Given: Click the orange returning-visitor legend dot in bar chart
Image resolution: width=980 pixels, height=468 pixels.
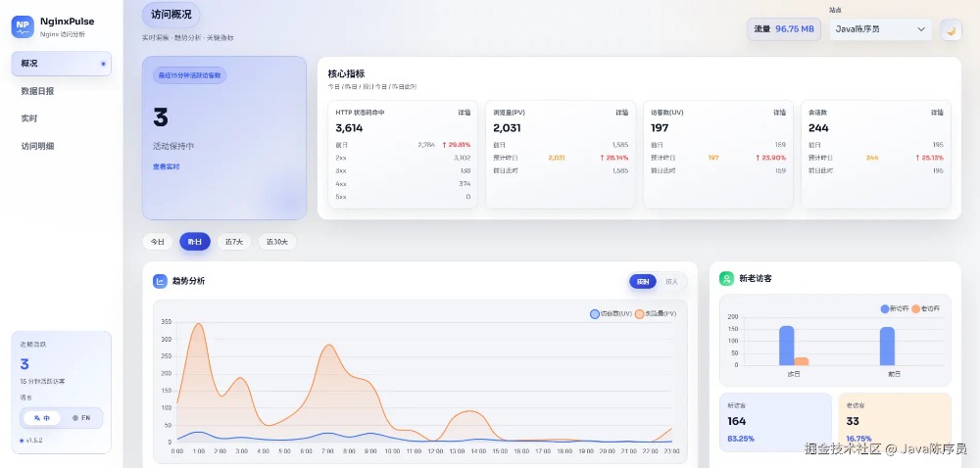Looking at the screenshot, I should [x=916, y=308].
